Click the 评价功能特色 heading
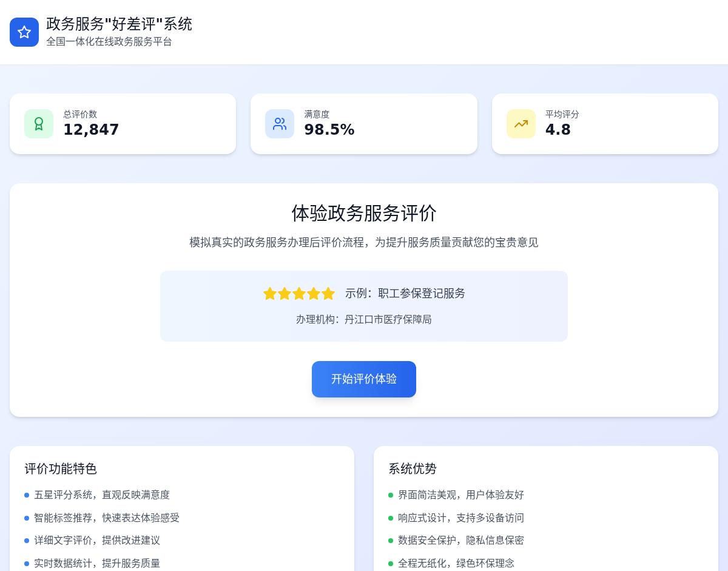This screenshot has width=728, height=571. [61, 469]
